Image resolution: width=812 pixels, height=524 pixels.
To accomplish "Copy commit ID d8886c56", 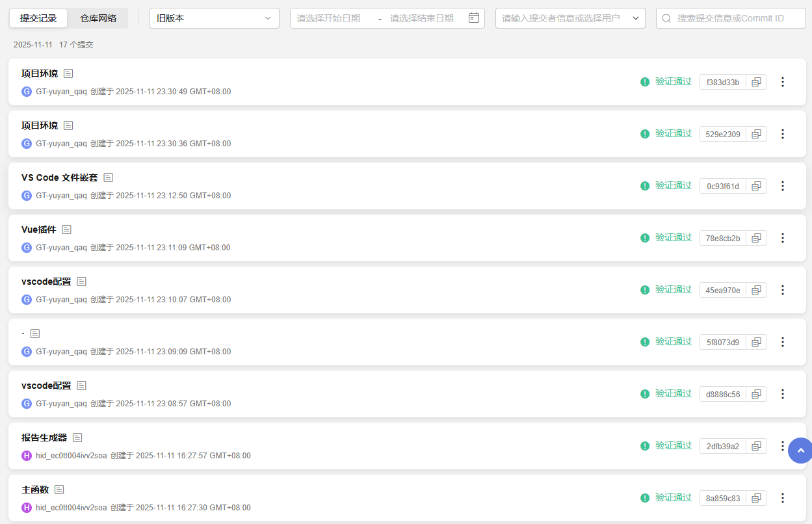I will pos(756,394).
